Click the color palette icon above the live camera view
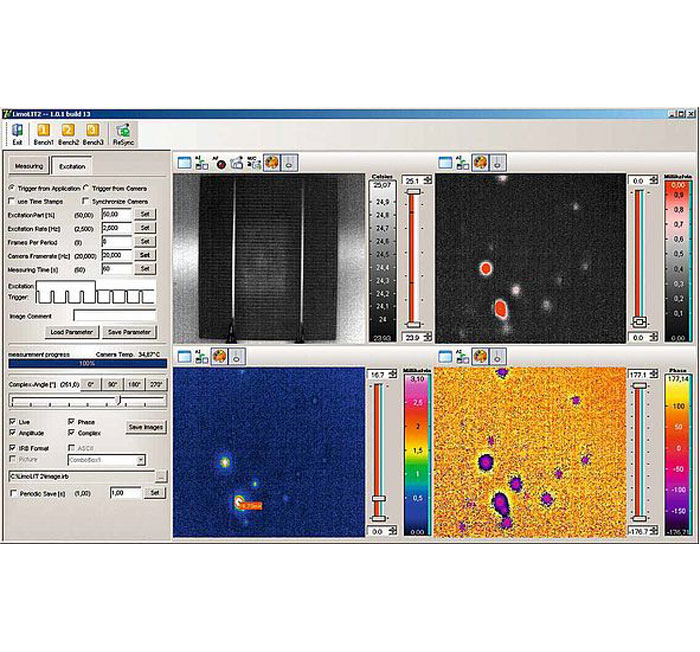The height and width of the screenshot is (652, 700). 271,161
